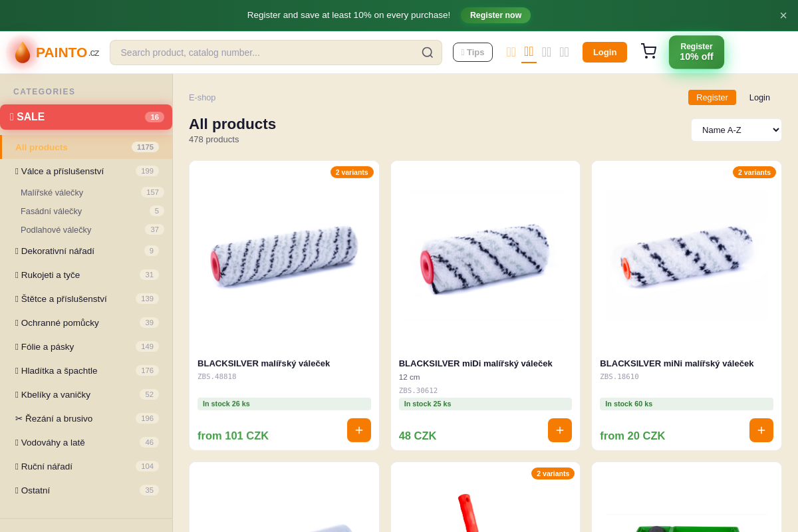Click catalog number ZBS.48818

tap(217, 377)
